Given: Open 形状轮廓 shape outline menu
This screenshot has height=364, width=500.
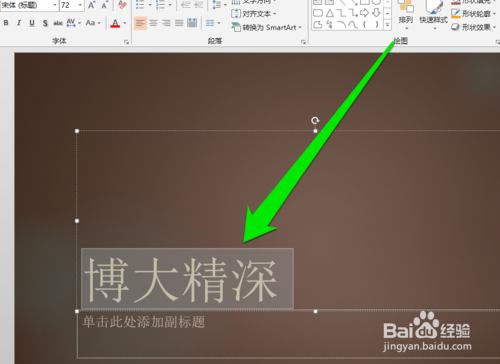Looking at the screenshot, I should (473, 14).
